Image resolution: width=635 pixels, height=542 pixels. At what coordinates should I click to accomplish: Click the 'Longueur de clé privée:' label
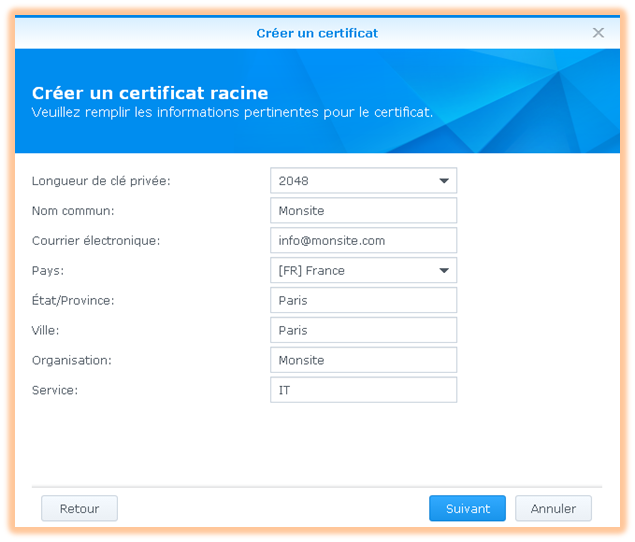pyautogui.click(x=101, y=181)
